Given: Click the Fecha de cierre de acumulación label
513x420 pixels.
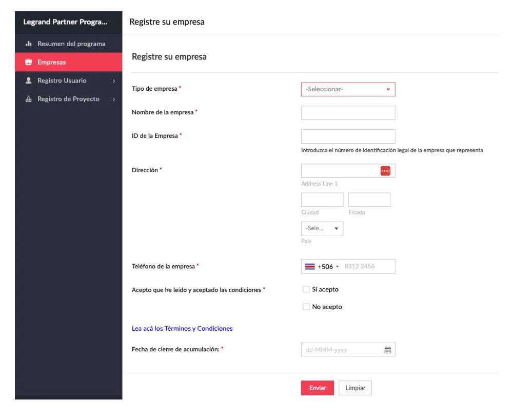Looking at the screenshot, I should [175, 349].
